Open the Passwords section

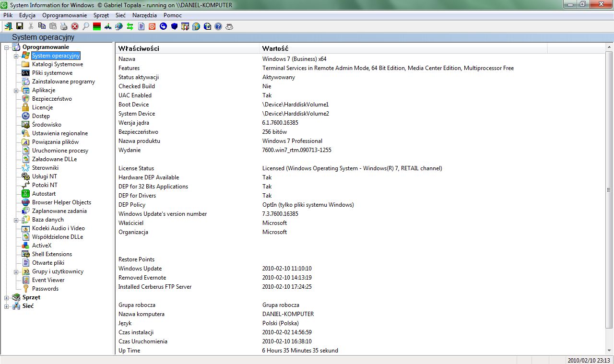tap(45, 289)
